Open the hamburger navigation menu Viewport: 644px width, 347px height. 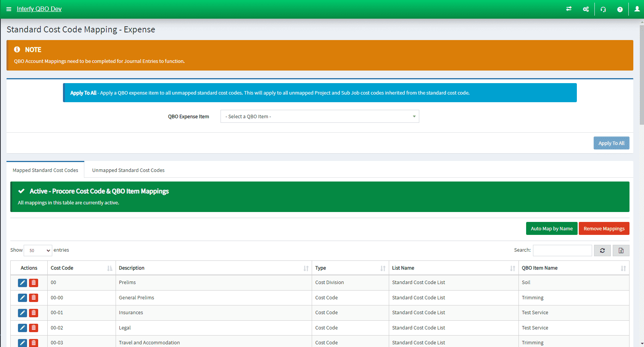9,9
